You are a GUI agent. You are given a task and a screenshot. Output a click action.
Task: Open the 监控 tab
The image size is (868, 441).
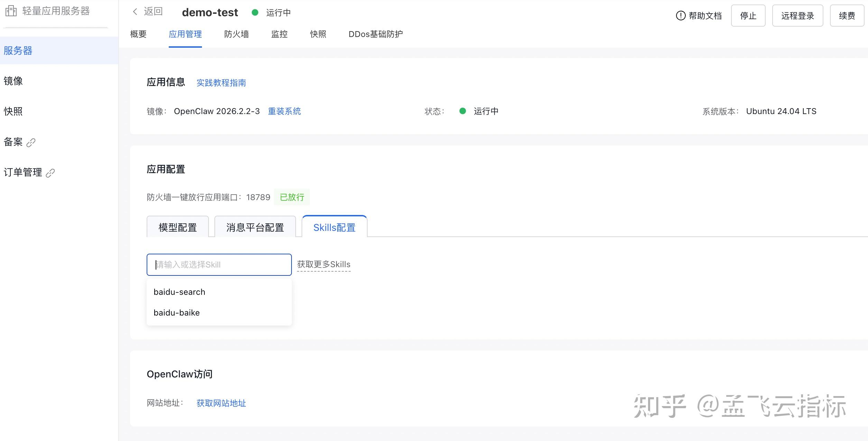click(279, 34)
